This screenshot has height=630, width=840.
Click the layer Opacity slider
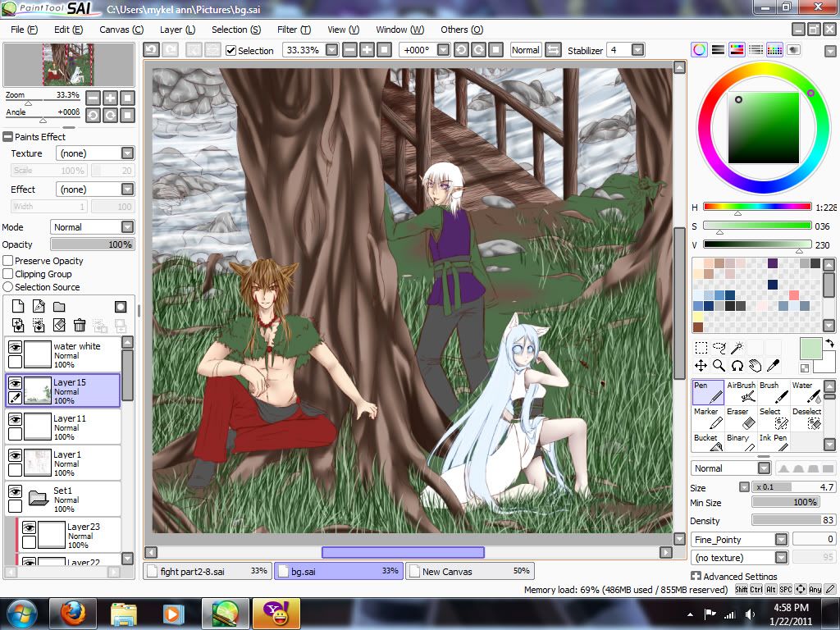click(92, 244)
